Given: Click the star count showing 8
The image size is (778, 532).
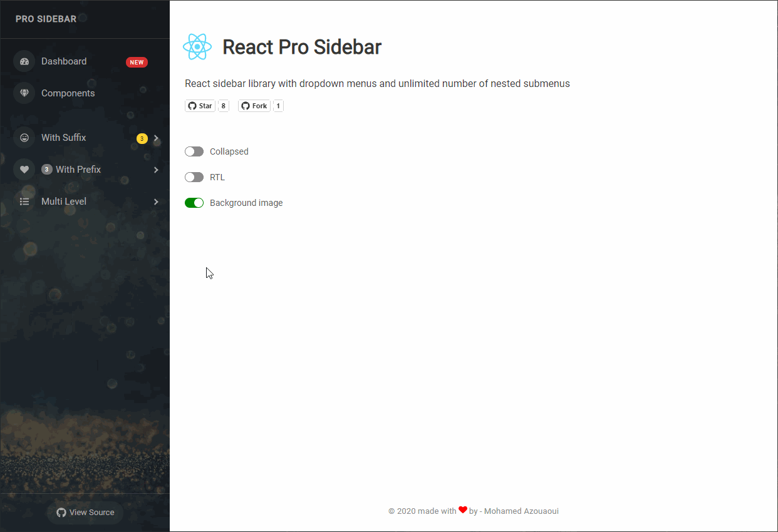Looking at the screenshot, I should click(x=223, y=105).
